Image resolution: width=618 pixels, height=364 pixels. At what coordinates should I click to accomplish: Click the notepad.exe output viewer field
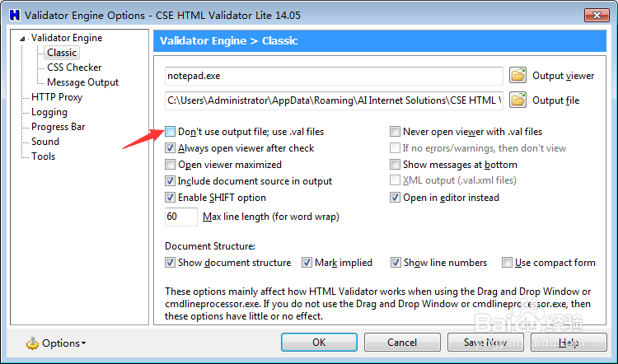333,76
